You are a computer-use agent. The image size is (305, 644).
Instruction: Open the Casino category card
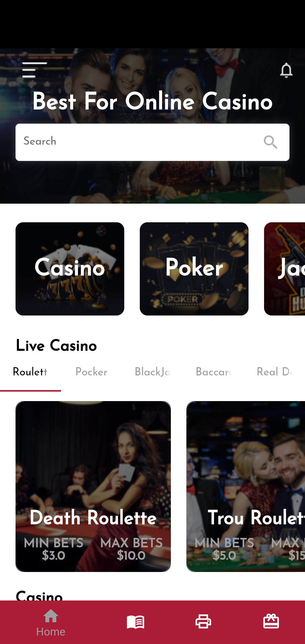[x=70, y=269]
